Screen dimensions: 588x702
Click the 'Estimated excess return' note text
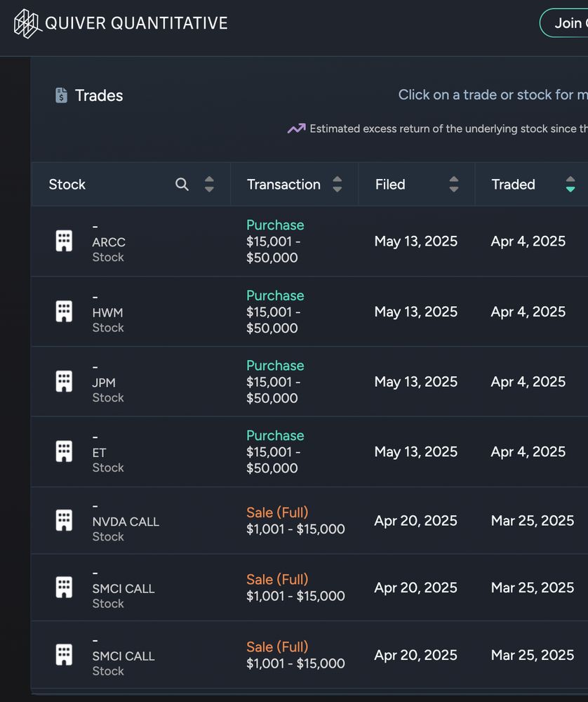[449, 128]
